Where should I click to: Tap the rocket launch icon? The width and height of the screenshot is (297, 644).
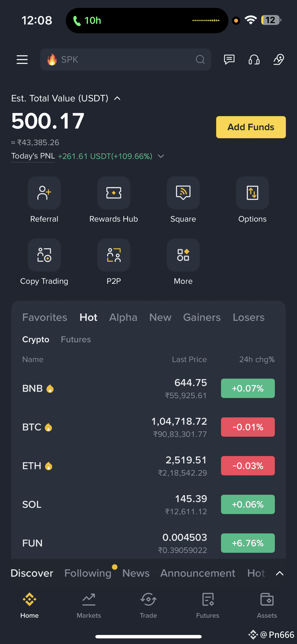[279, 60]
